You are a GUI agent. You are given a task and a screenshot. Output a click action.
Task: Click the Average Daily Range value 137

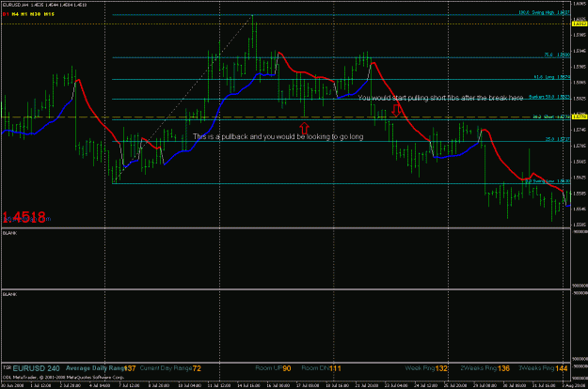tap(130, 368)
